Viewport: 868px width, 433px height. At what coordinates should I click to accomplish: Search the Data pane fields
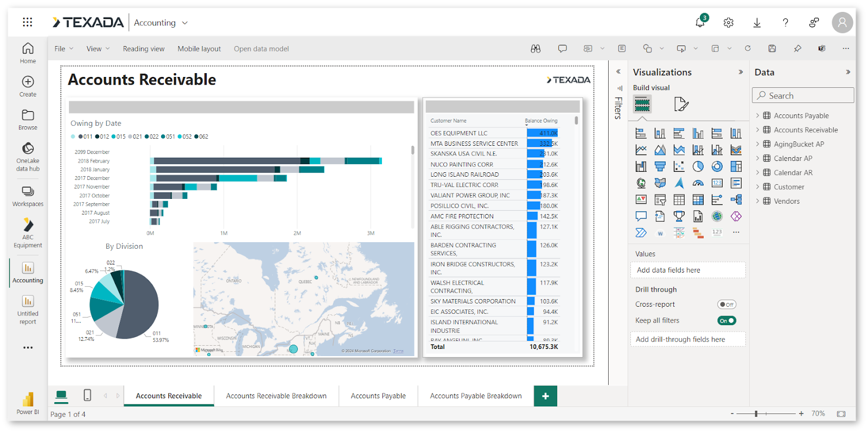click(x=803, y=95)
